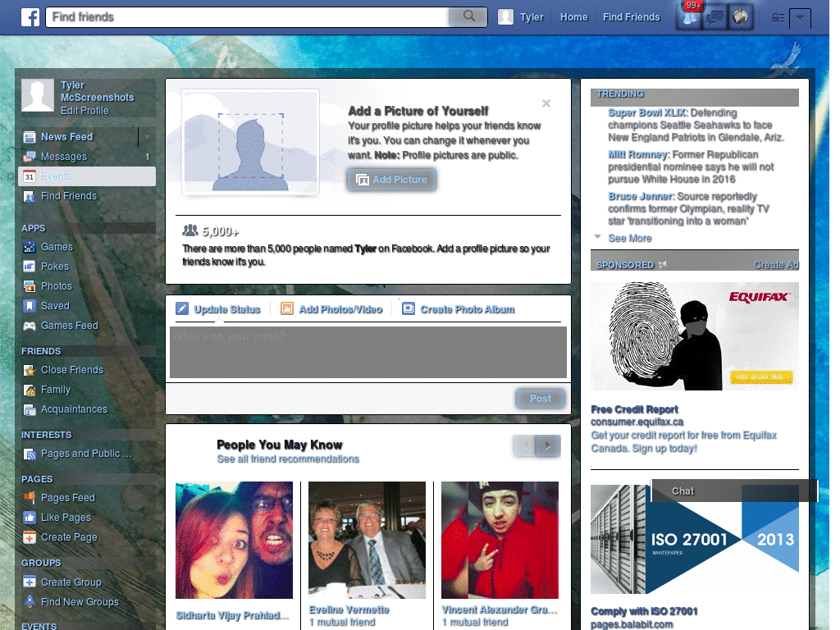Select the Add Photos/Video tab
Image resolution: width=840 pixels, height=630 pixels.
(x=331, y=309)
